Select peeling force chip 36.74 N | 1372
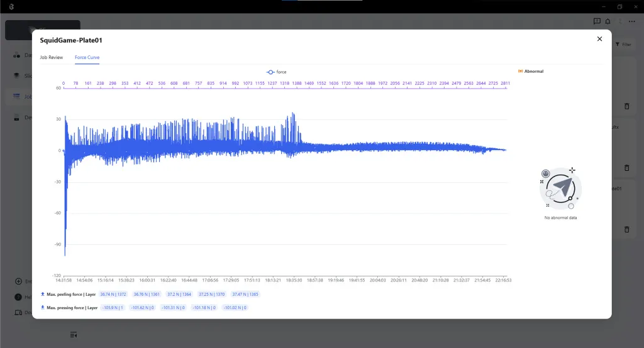644x348 pixels. pyautogui.click(x=113, y=294)
